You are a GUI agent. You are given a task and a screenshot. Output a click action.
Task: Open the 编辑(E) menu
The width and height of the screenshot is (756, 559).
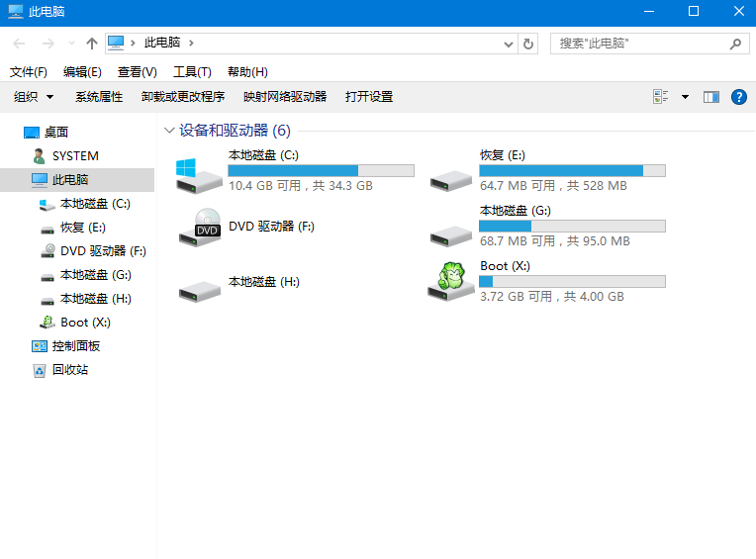click(82, 72)
